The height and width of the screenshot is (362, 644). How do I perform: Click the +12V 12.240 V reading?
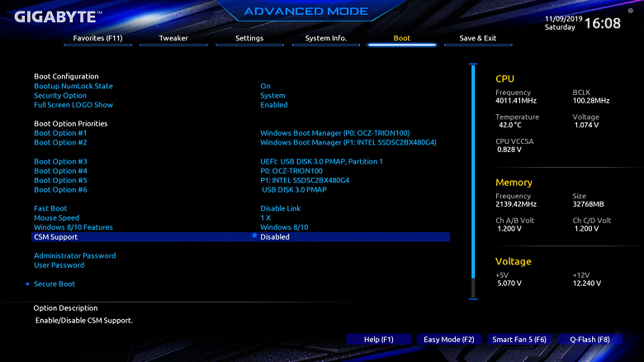coord(586,283)
